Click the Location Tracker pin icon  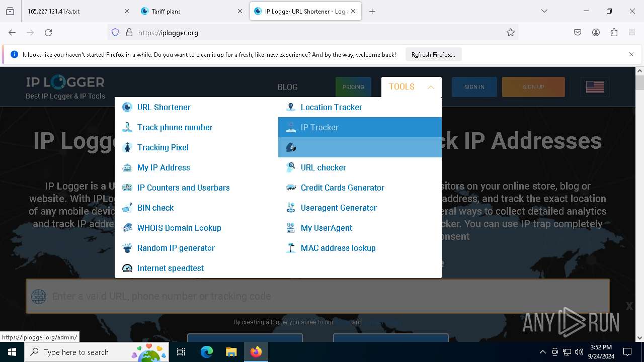click(291, 107)
